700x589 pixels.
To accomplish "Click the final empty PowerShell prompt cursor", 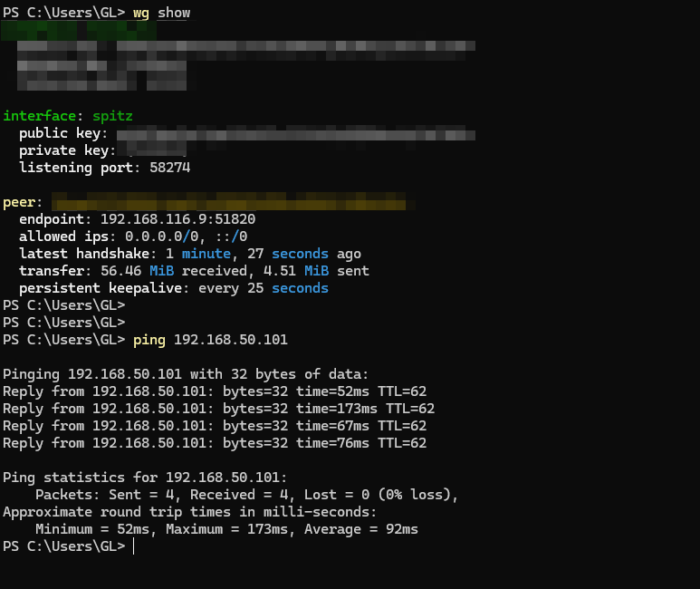I will [x=134, y=546].
